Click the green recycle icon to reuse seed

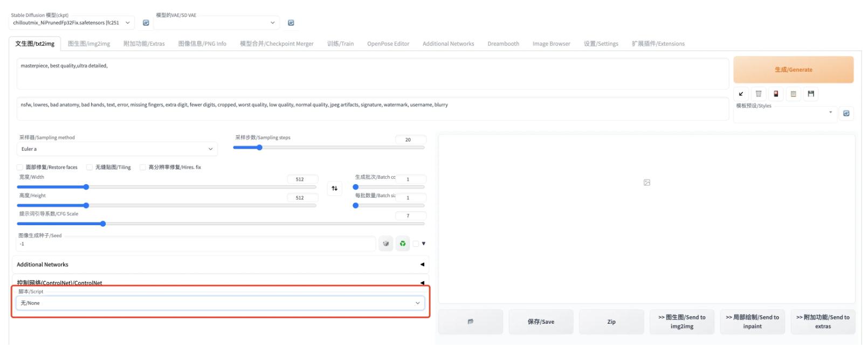pos(403,243)
